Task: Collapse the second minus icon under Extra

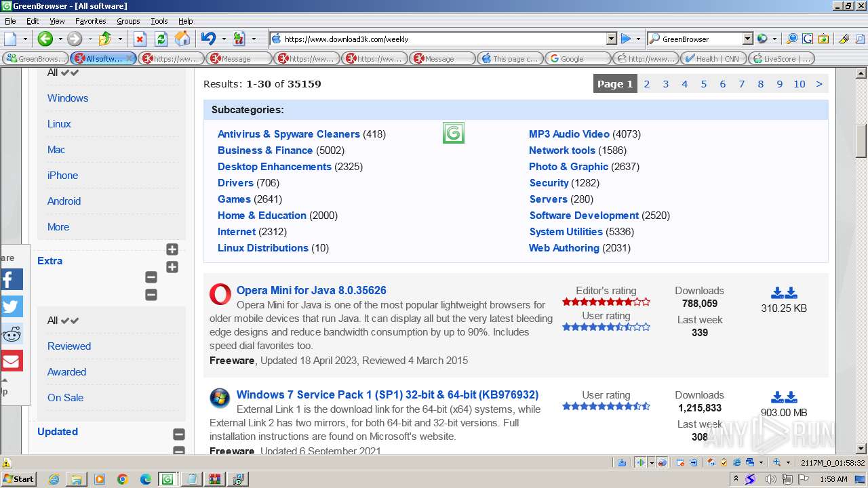Action: [x=151, y=295]
